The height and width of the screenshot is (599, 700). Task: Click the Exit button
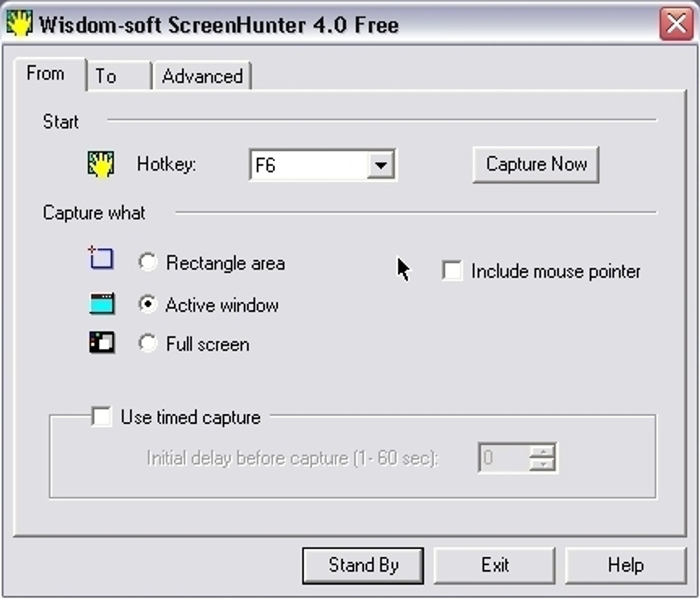click(495, 566)
